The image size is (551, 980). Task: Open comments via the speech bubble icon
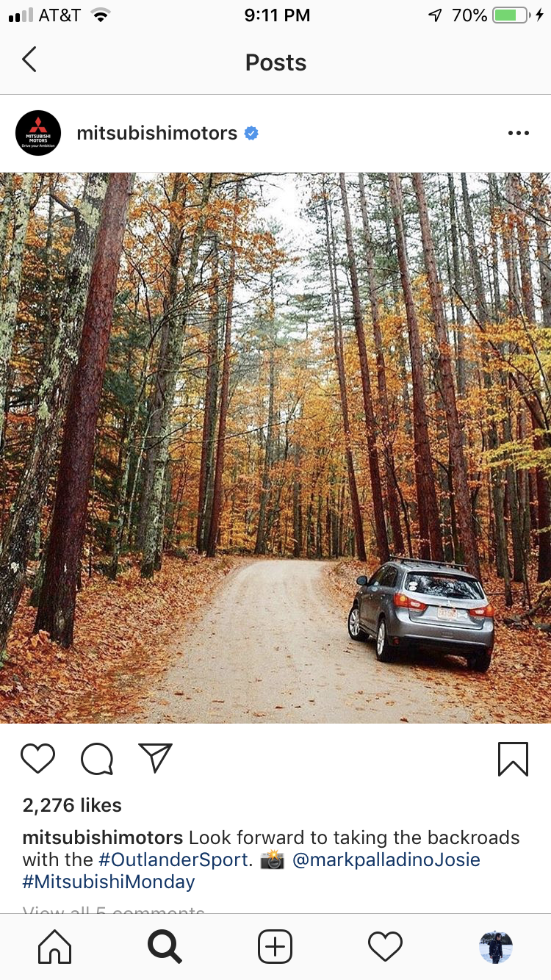pyautogui.click(x=97, y=759)
